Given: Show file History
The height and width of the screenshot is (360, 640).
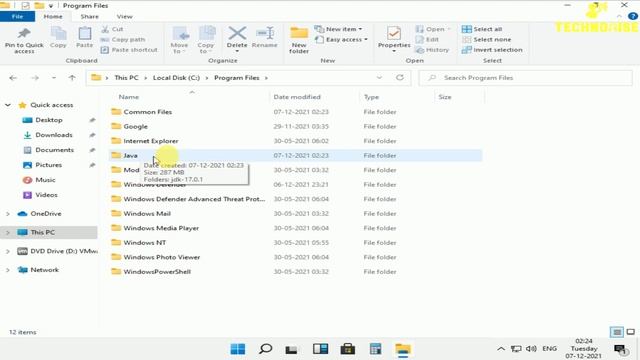Looking at the screenshot, I should pyautogui.click(x=432, y=50).
